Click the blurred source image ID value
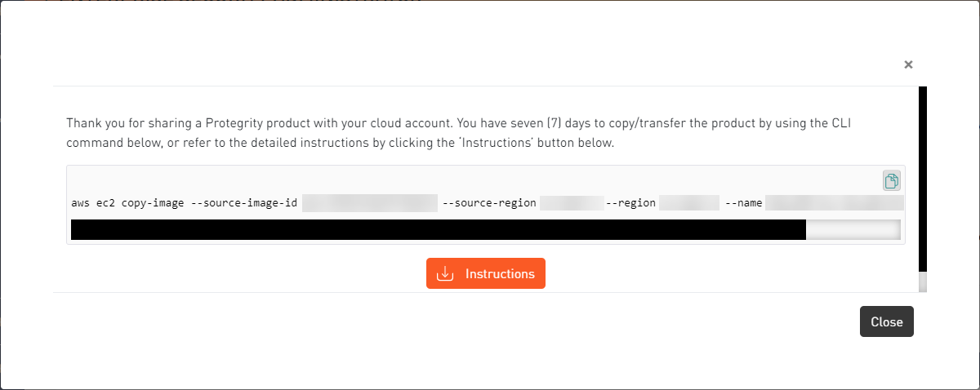This screenshot has height=390, width=980. click(369, 202)
